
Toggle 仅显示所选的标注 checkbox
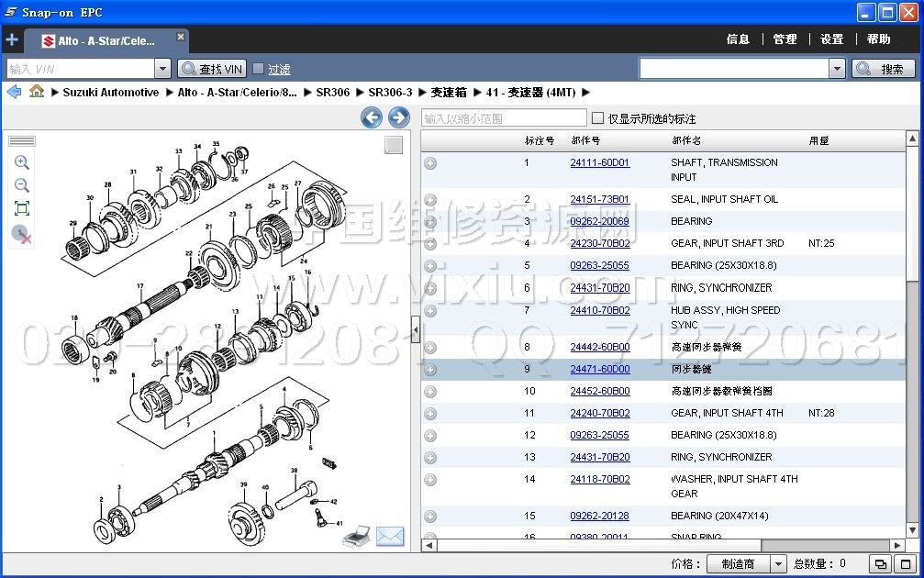[597, 118]
